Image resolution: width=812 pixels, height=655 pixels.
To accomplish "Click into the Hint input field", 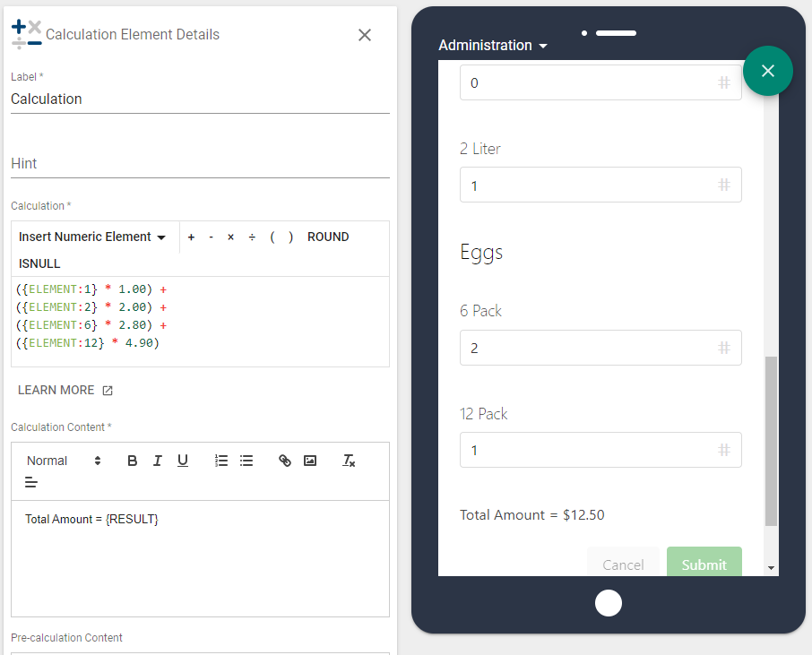I will 200,164.
